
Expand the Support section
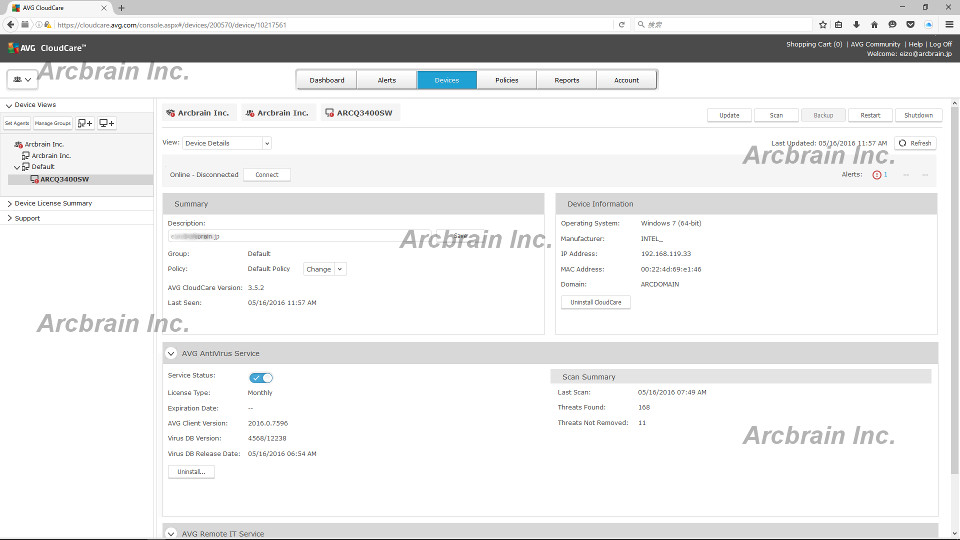9,218
